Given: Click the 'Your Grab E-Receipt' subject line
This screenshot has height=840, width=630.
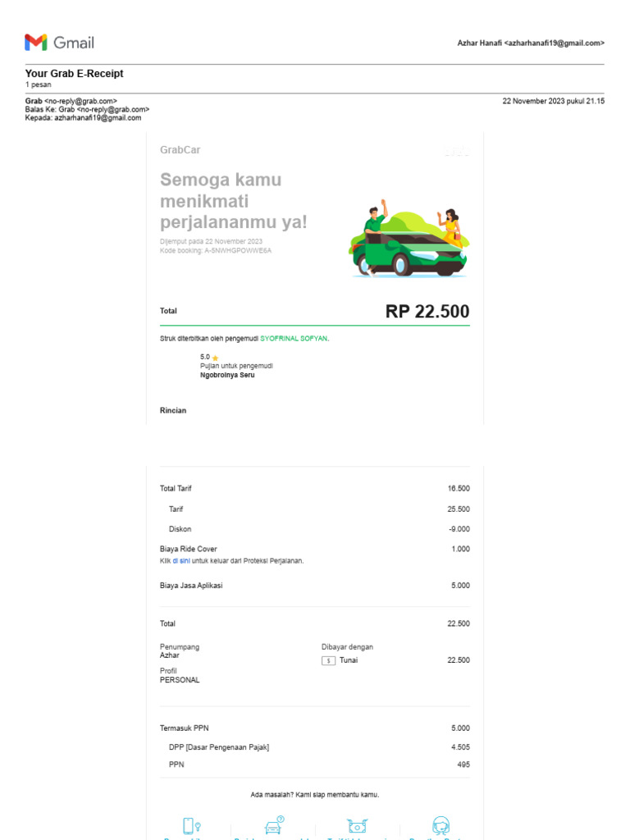Looking at the screenshot, I should 75,74.
